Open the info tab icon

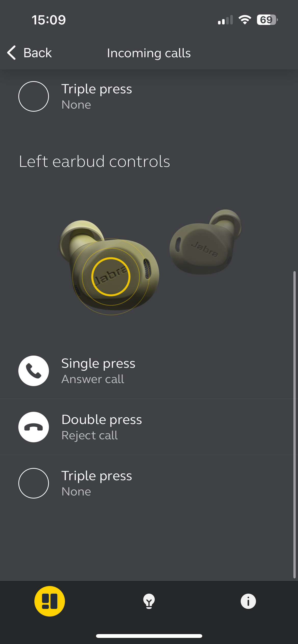pos(248,601)
